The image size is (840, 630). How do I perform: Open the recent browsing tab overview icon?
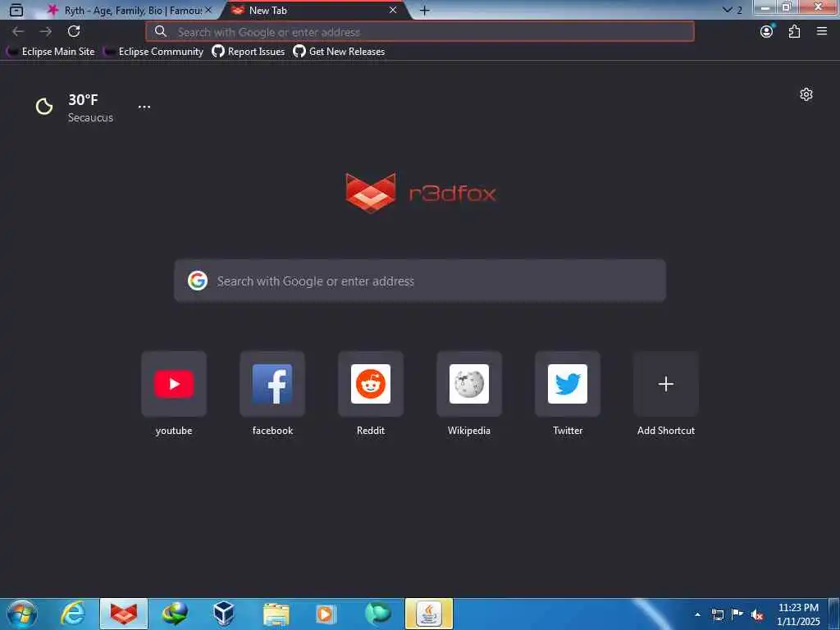click(16, 10)
